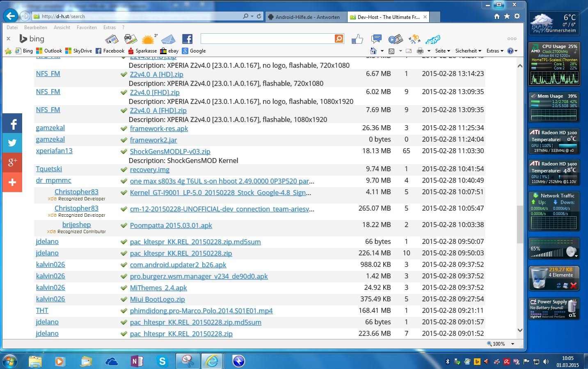Viewport: 588px width, 369px height.
Task: Share page via Facebook sidebar button
Action: click(12, 124)
